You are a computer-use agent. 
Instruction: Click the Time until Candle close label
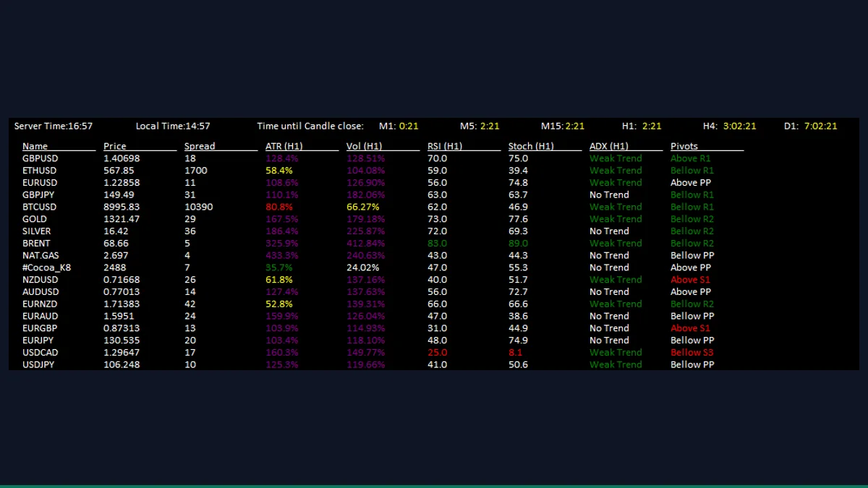coord(310,126)
